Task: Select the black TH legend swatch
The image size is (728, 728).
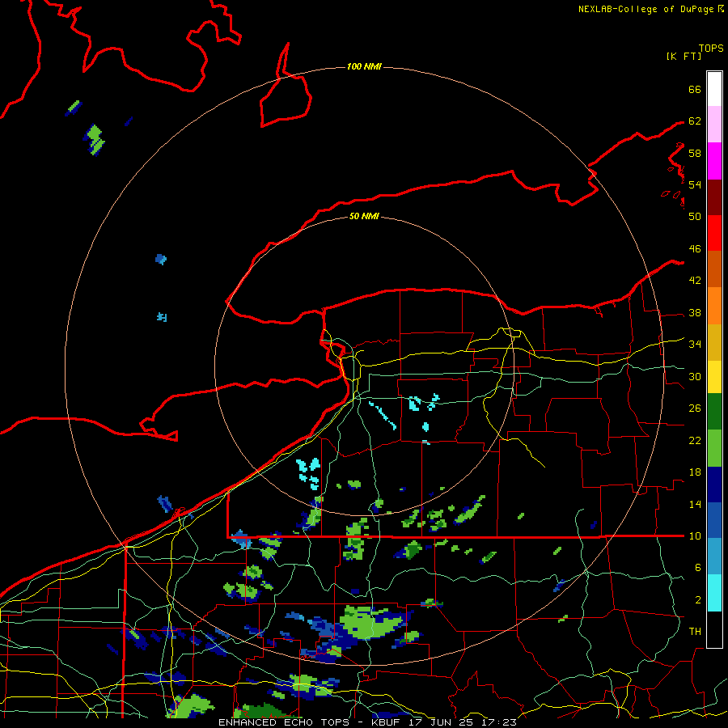Action: pyautogui.click(x=714, y=629)
